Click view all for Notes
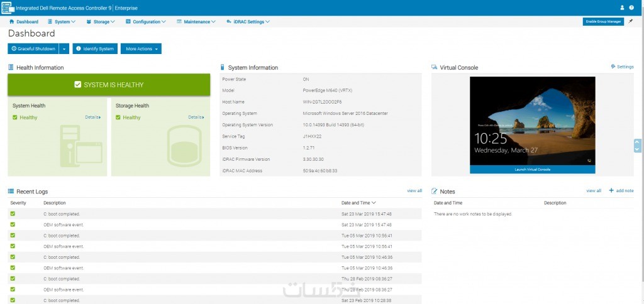This screenshot has width=644, height=304. [594, 191]
